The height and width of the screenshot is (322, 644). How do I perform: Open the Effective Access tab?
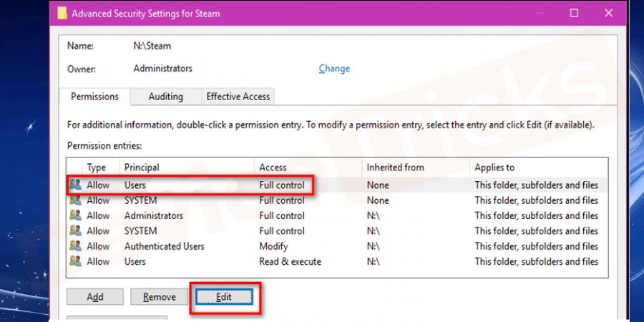click(x=238, y=97)
